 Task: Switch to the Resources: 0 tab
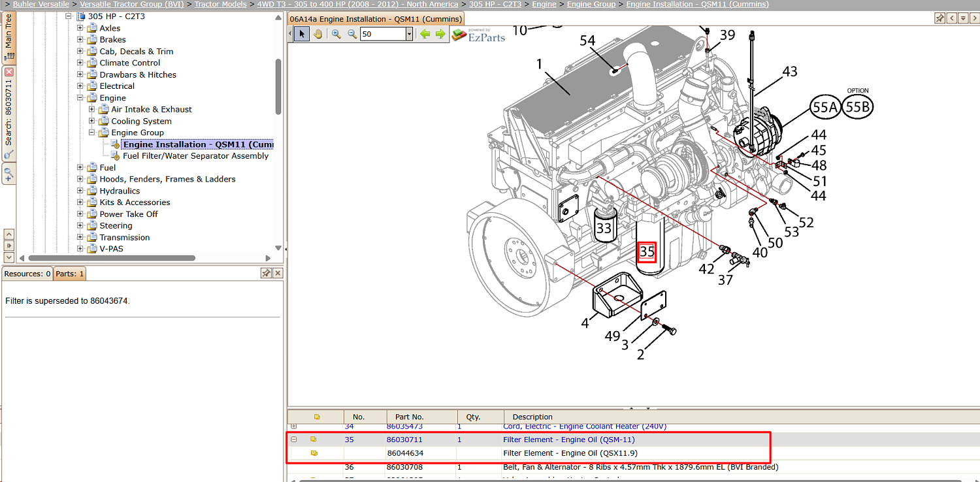[x=27, y=274]
